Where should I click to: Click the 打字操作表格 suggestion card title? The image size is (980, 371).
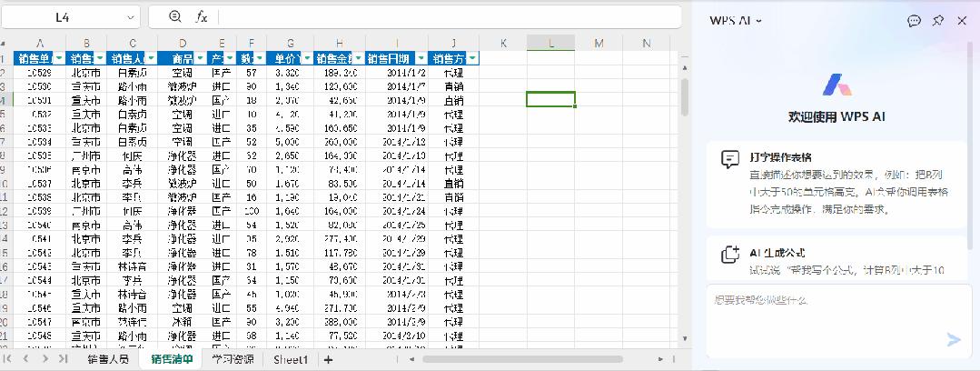click(780, 156)
